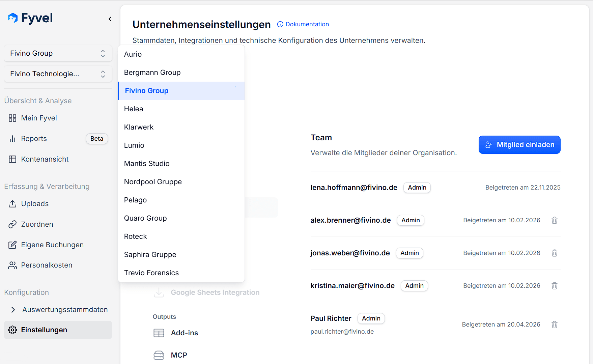Open Personalkosten people icon
The image size is (593, 364).
click(x=12, y=265)
